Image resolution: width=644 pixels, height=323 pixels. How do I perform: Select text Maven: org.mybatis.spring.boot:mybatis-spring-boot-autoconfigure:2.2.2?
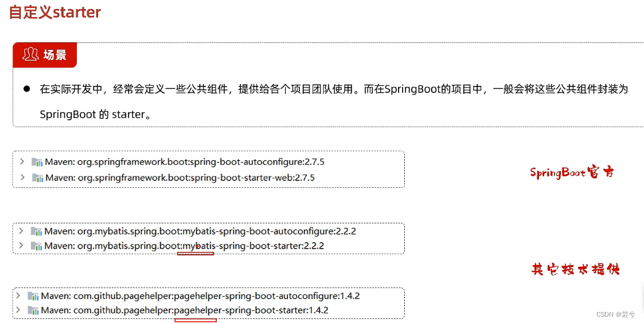(200, 231)
